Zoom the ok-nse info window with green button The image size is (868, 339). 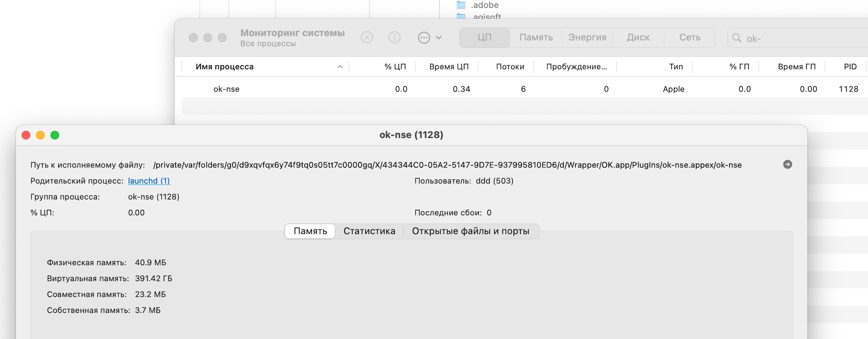55,135
